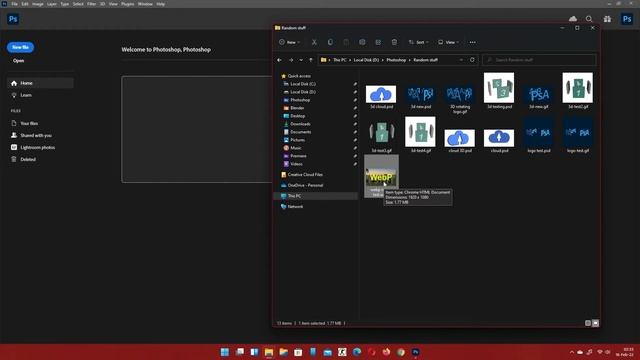
Task: Switch to large thumbnails view icon in status bar
Action: [x=596, y=323]
